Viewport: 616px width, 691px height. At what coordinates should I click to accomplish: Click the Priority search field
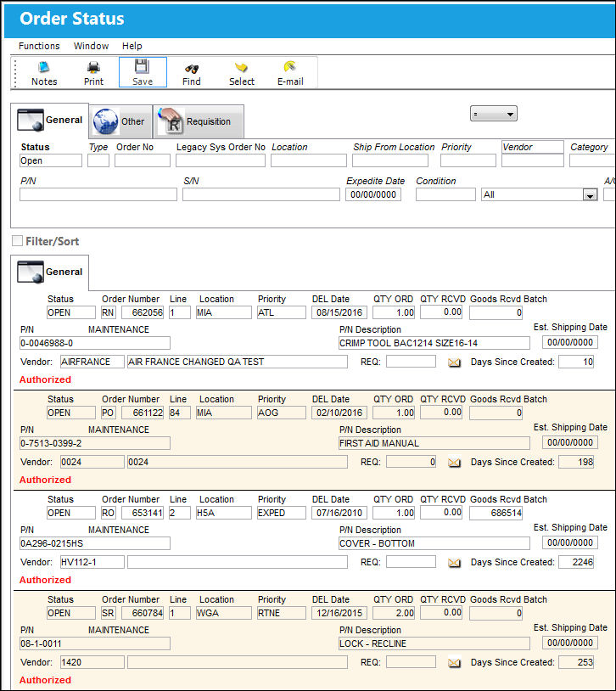pyautogui.click(x=468, y=160)
